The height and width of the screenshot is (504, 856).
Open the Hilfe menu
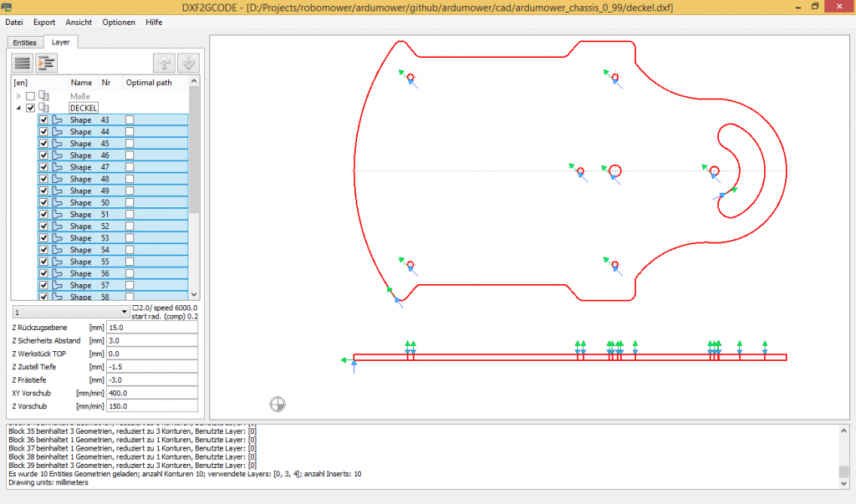click(155, 23)
